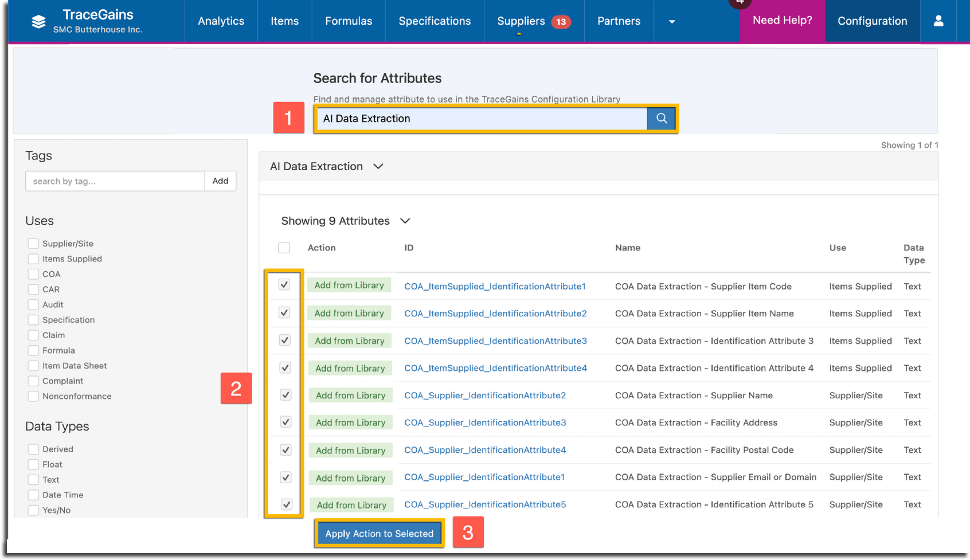The image size is (970, 560).
Task: Click Add from Library for Supplier Item Code
Action: tap(349, 285)
